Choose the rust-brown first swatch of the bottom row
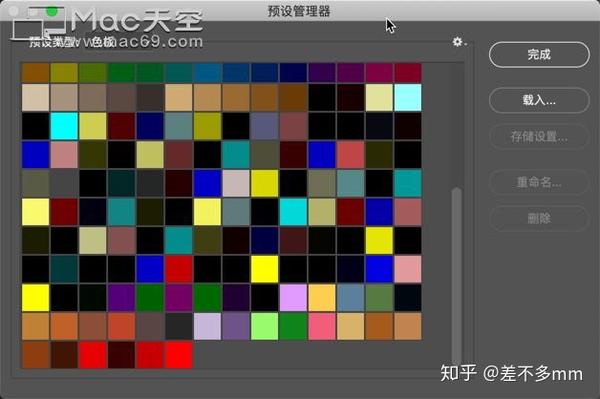Screen dimensions: 600x399 (x=36, y=355)
